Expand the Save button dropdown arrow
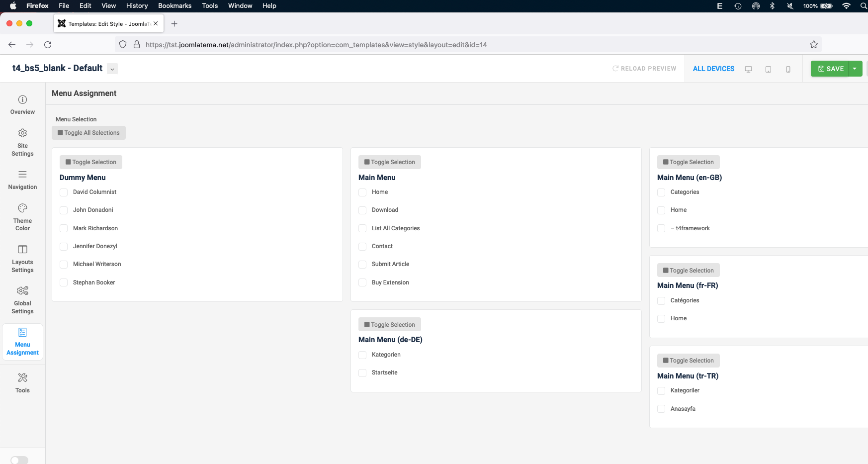This screenshot has height=464, width=868. pos(855,69)
